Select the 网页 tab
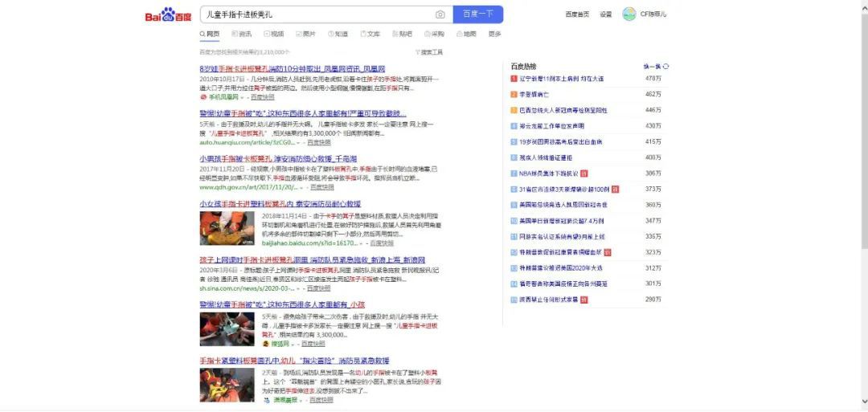 (209, 35)
